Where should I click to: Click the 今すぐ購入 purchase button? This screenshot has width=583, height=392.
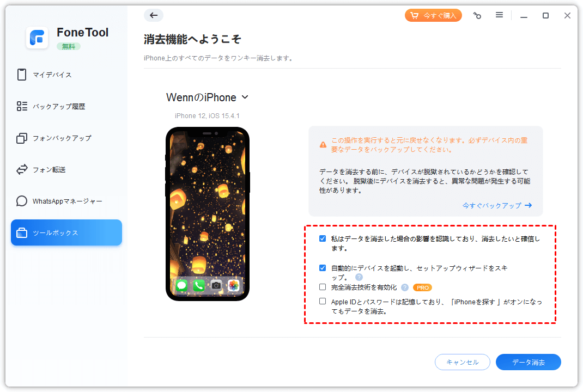click(433, 15)
